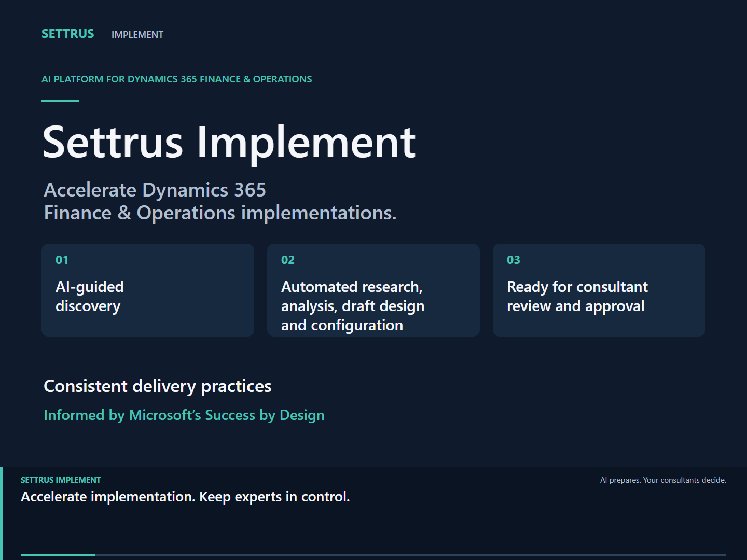Open the 'AI-guided discovery' card
This screenshot has height=560, width=747.
148,290
